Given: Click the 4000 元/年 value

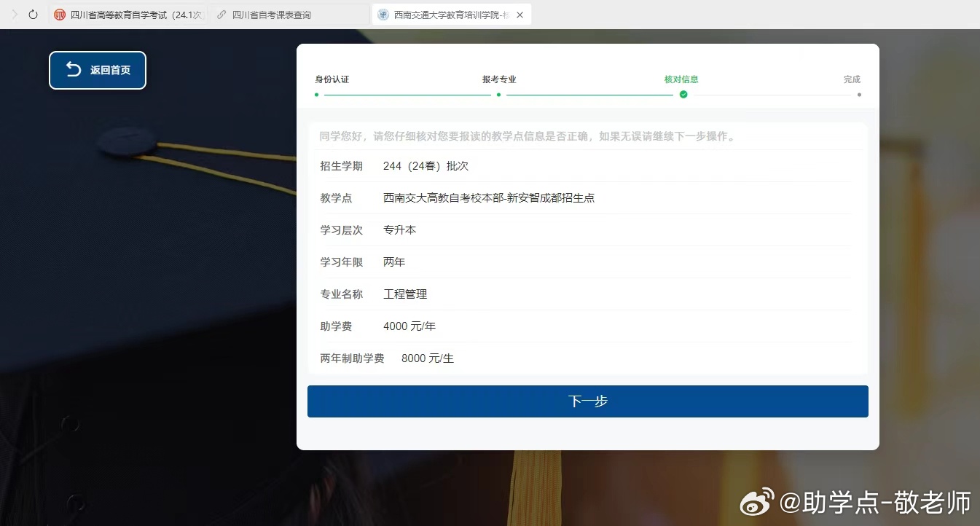Looking at the screenshot, I should (x=409, y=326).
